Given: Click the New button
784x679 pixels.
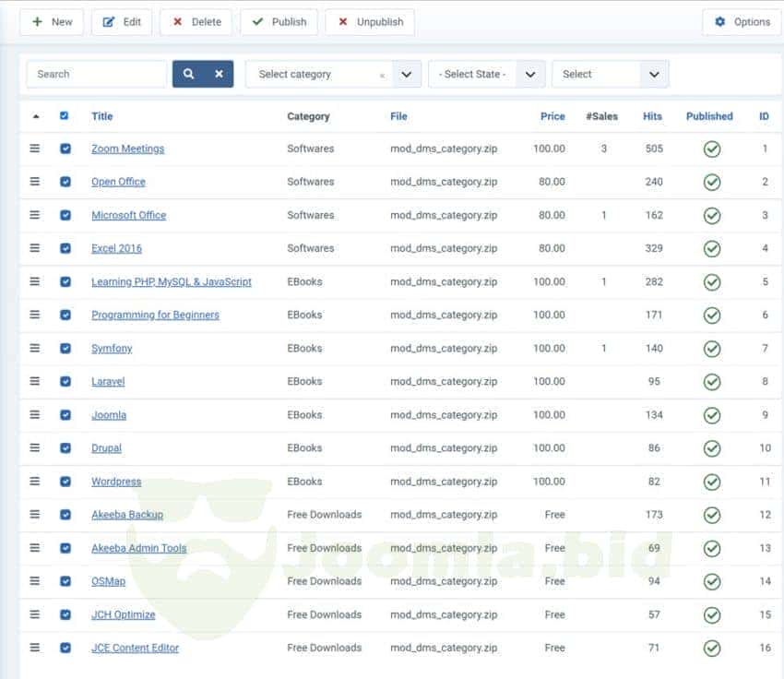Looking at the screenshot, I should [x=52, y=22].
